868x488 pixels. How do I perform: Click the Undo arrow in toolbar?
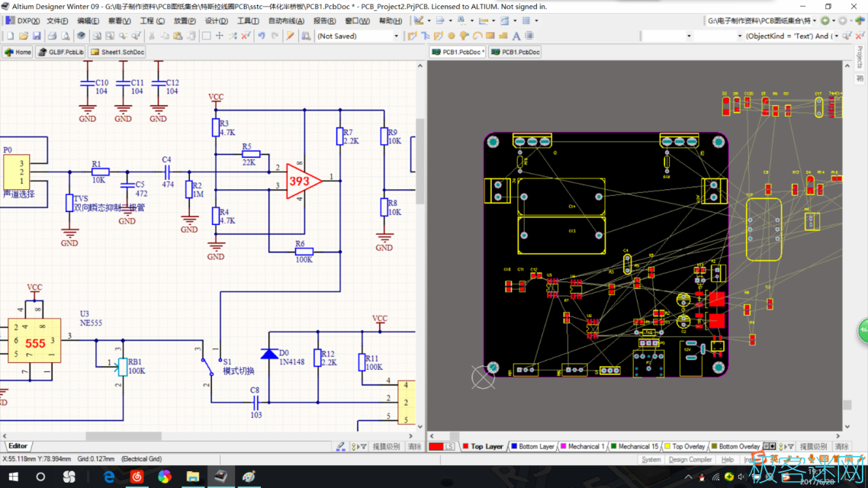[x=261, y=36]
